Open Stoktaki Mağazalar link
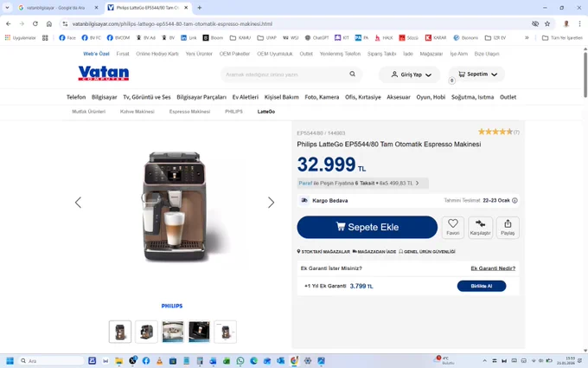 [x=323, y=252]
